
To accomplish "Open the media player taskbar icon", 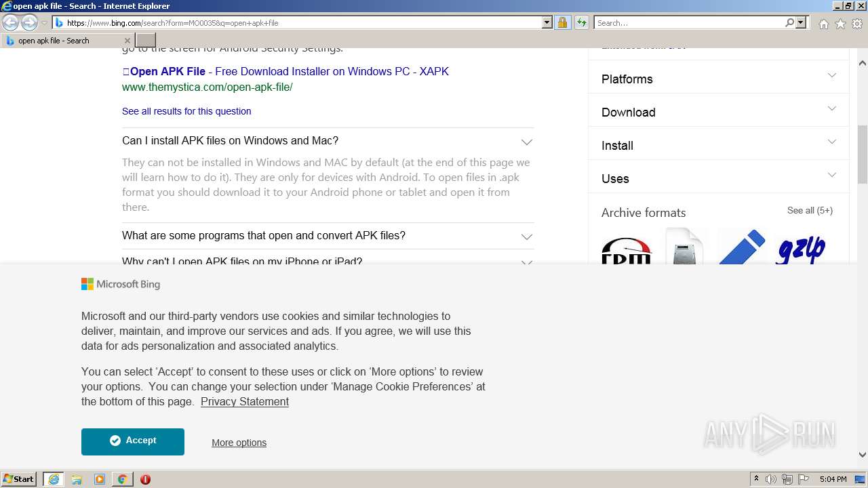I will point(100,479).
